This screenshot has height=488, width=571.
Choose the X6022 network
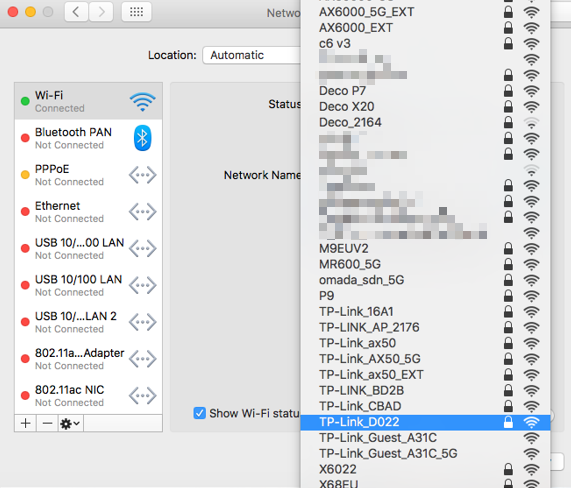pos(425,469)
